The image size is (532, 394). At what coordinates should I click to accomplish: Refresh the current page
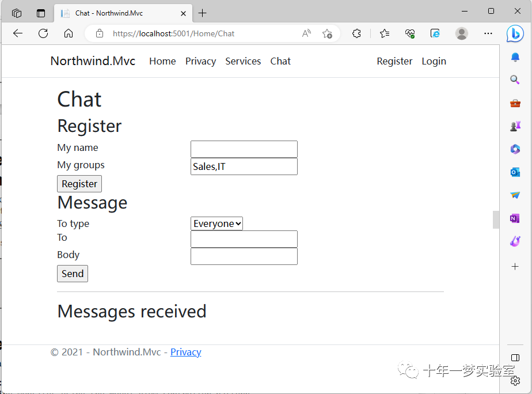tap(43, 33)
